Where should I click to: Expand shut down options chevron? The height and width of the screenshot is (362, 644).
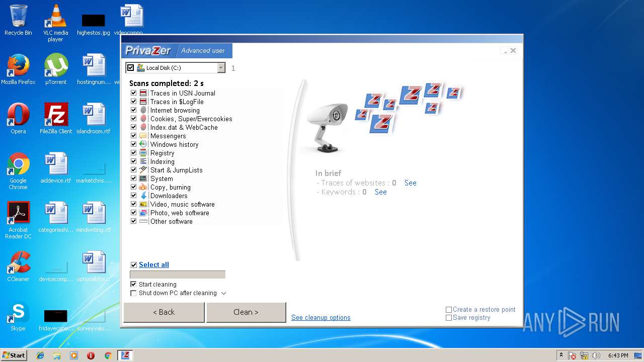pyautogui.click(x=224, y=293)
